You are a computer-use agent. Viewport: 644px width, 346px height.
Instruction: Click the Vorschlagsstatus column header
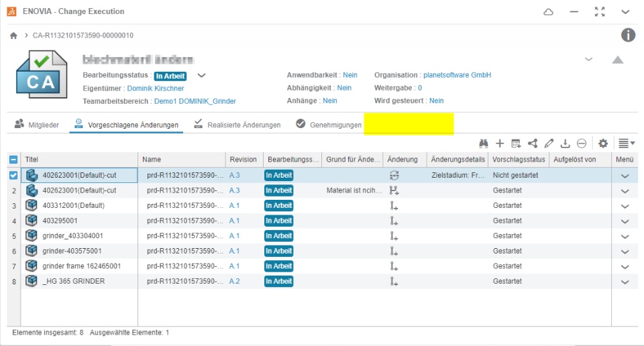519,159
